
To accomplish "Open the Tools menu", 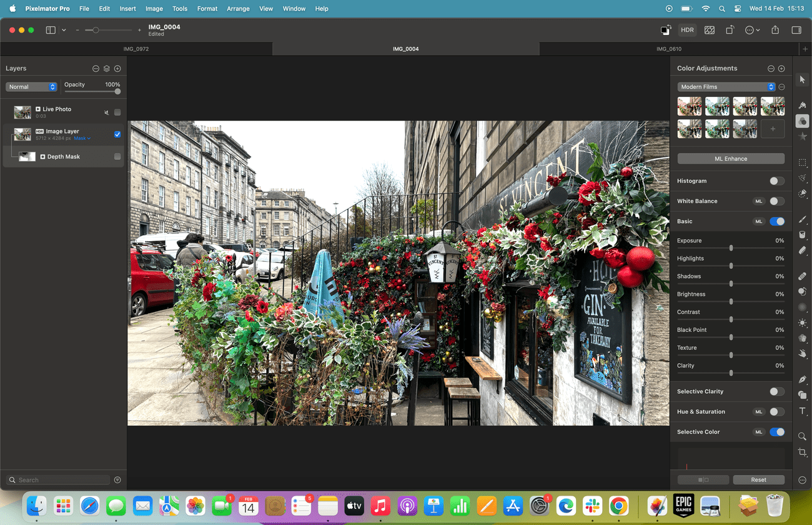I will coord(180,8).
